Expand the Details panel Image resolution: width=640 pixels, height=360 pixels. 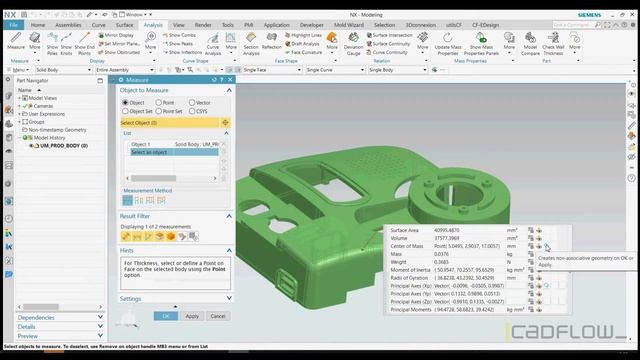pos(100,327)
